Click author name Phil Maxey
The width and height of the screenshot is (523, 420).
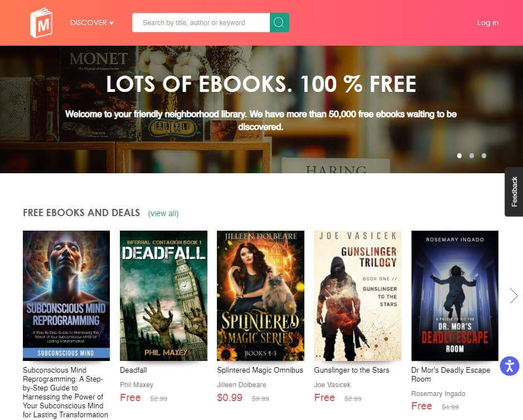click(137, 385)
